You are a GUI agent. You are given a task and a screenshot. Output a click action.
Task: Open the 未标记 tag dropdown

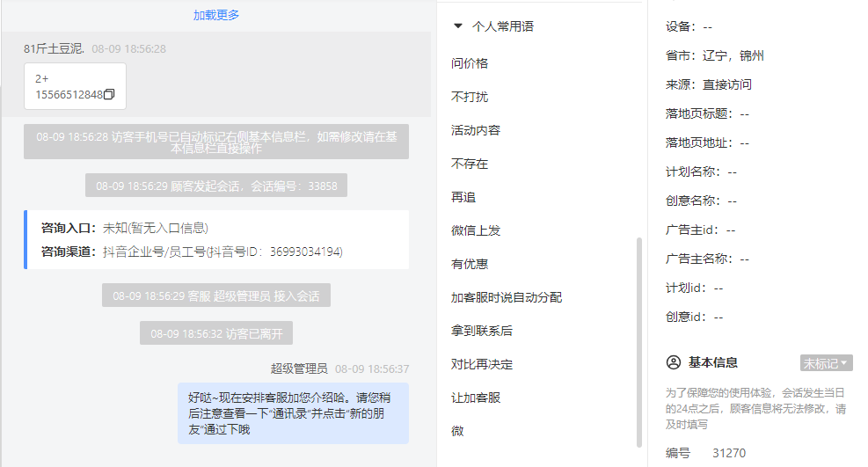pos(826,363)
